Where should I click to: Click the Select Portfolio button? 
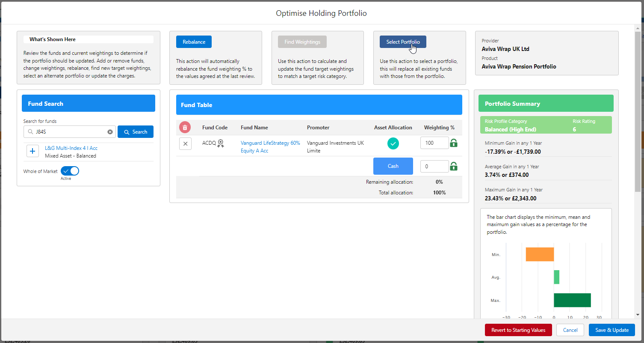403,42
